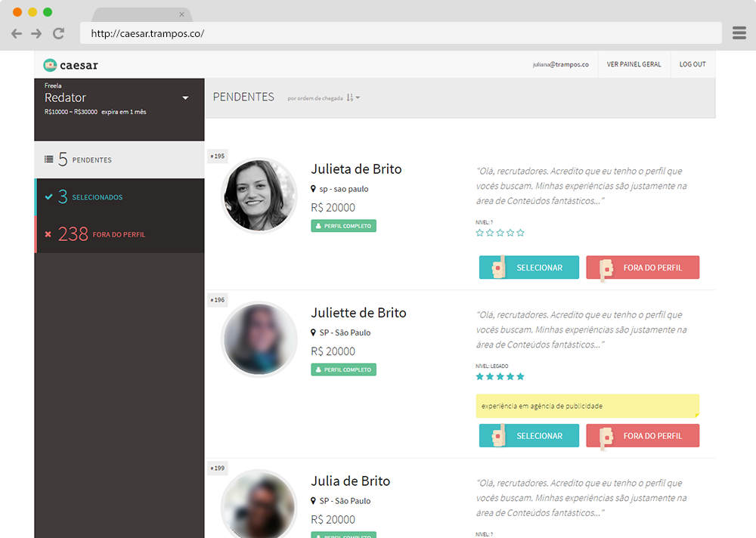
Task: Click the browser address bar URL
Action: tap(147, 33)
